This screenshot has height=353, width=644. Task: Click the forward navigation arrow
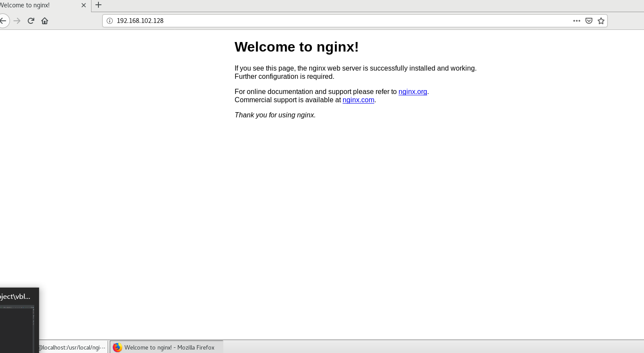click(x=17, y=21)
